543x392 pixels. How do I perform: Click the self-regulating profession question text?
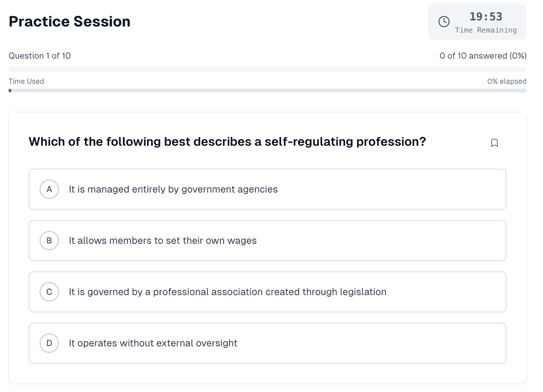[x=227, y=142]
